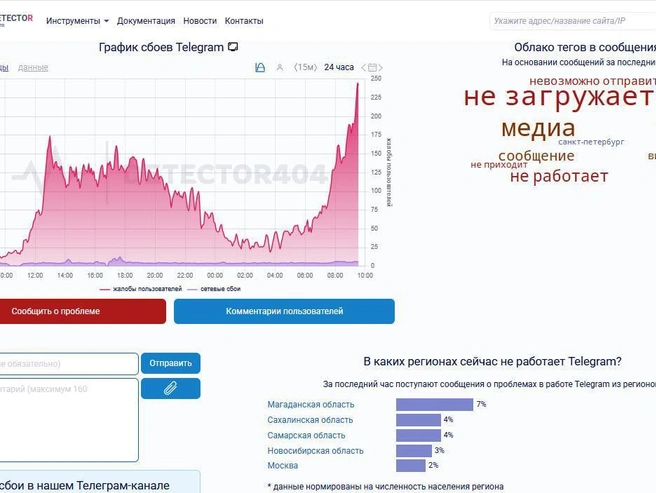Focus the optional name input field
Screen dimensions: 656x493
[x=69, y=364]
